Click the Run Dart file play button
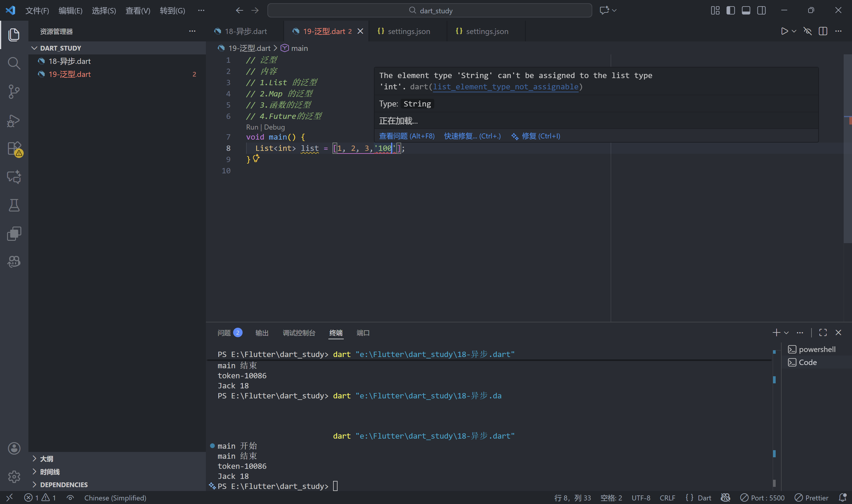 click(784, 31)
